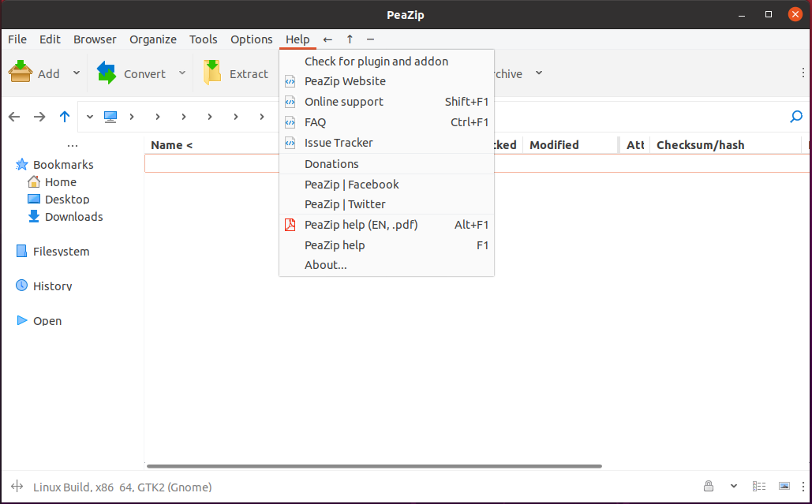Click the Linux Build status bar text
812x504 pixels.
click(x=122, y=487)
